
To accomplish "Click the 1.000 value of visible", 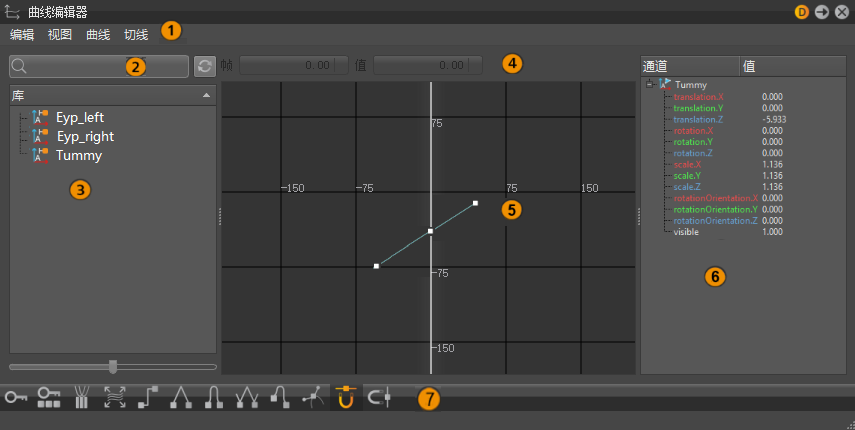I will [x=773, y=232].
